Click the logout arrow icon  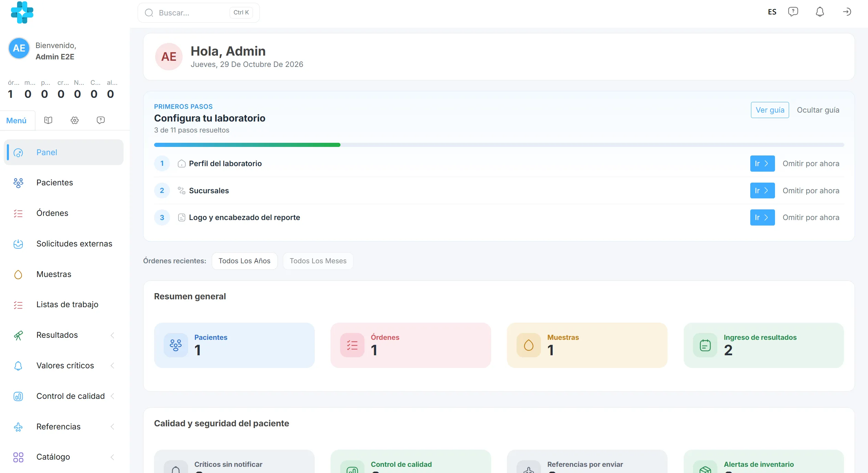tap(847, 12)
